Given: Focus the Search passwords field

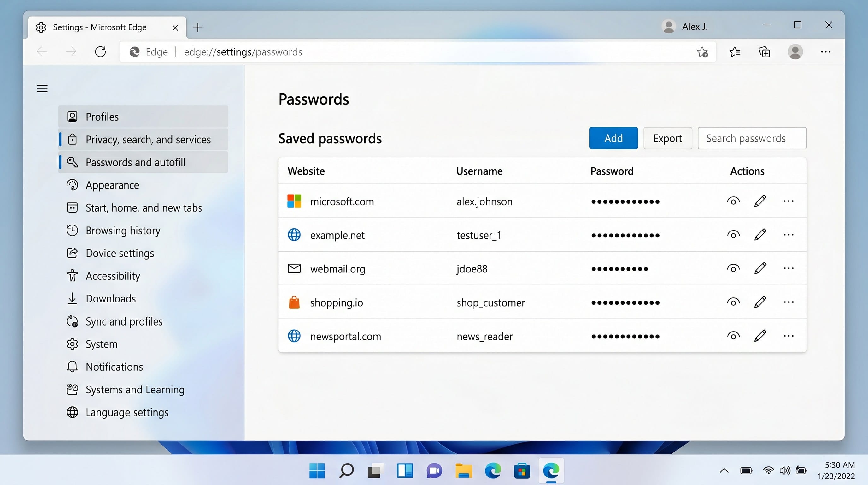Looking at the screenshot, I should tap(752, 138).
